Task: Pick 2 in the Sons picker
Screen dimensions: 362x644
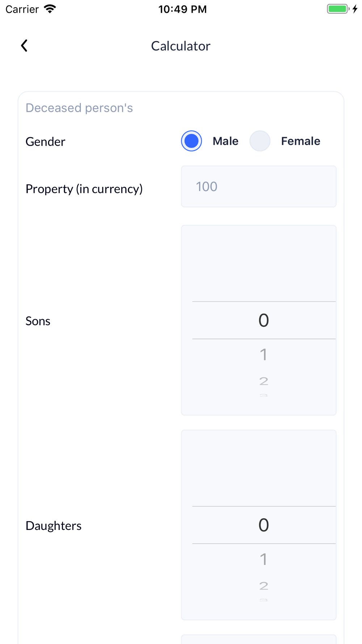Action: (x=264, y=381)
